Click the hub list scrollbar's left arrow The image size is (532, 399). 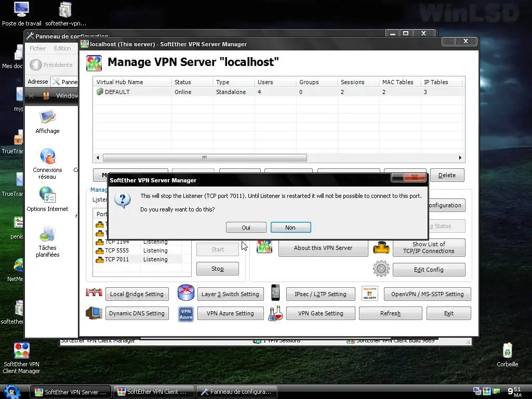click(x=98, y=158)
